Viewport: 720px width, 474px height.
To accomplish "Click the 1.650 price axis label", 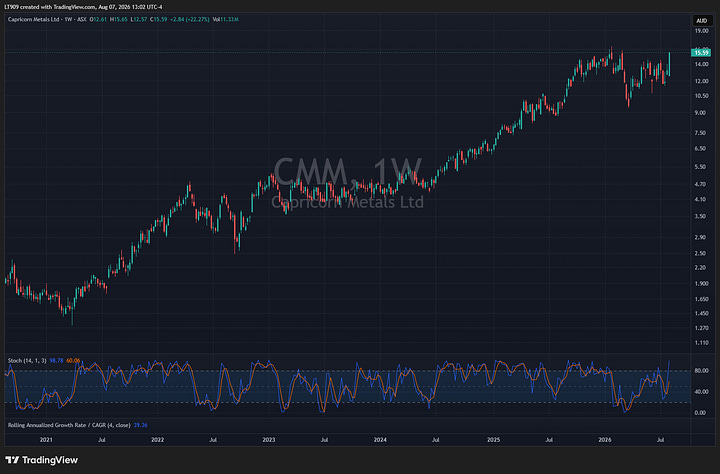I will 701,299.
